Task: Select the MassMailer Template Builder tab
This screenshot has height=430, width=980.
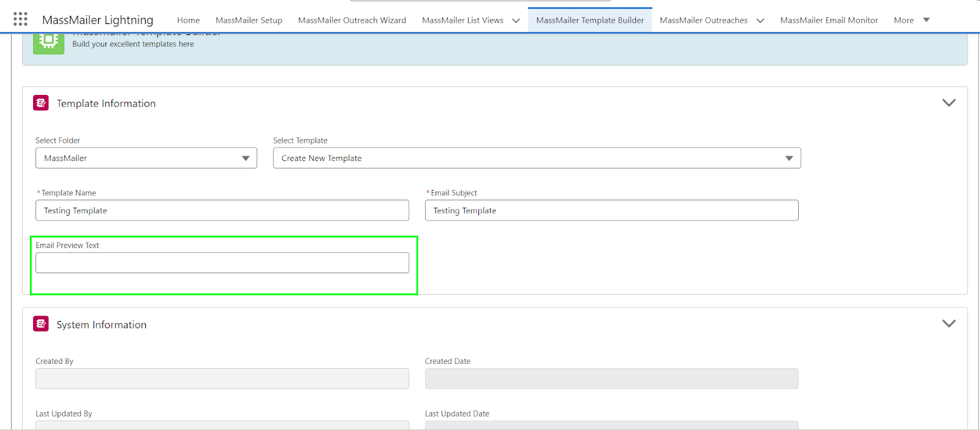Action: coord(590,20)
